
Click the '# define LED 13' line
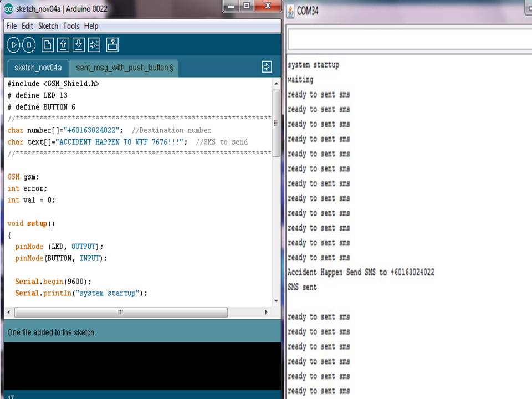38,95
